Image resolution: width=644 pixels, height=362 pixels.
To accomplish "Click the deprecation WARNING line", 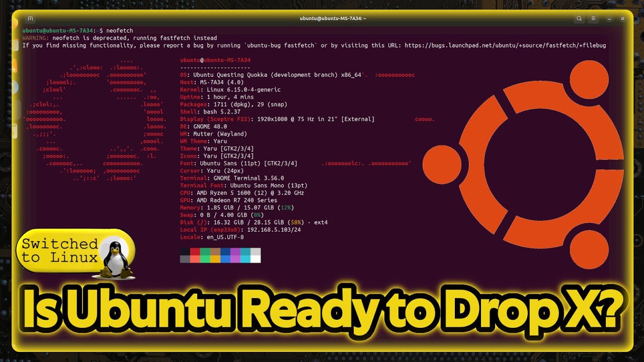I will tap(119, 38).
